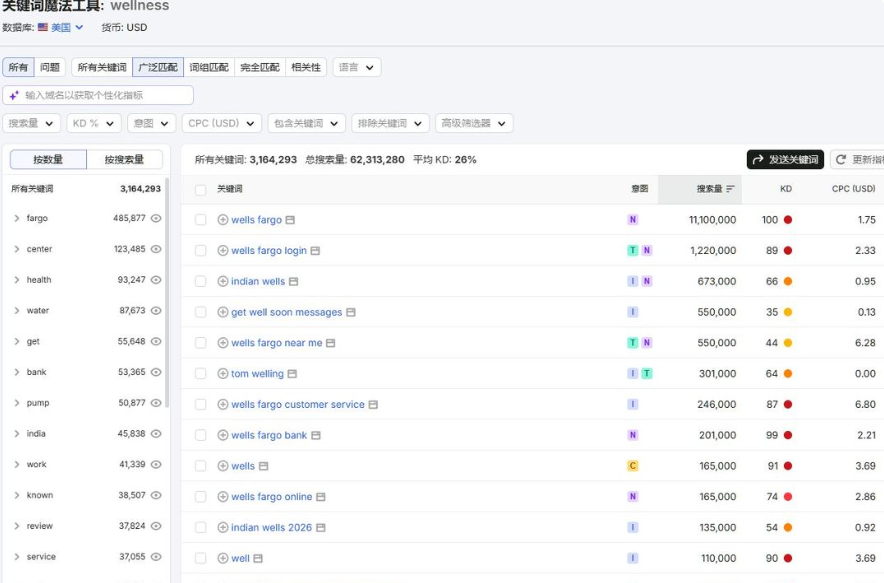Screen dimensions: 884x583
Task: Select the 问题 tab
Action: pos(50,67)
